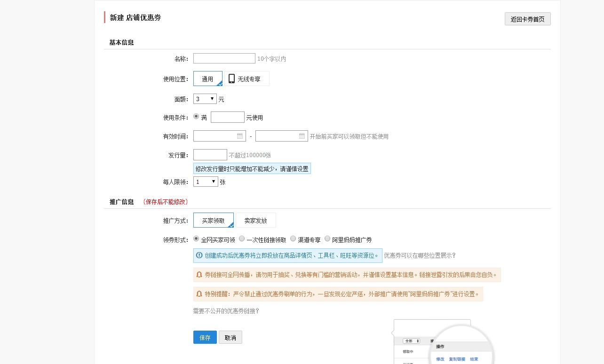
Task: Choose 一次性链接领取 radio option
Action: pos(242,239)
